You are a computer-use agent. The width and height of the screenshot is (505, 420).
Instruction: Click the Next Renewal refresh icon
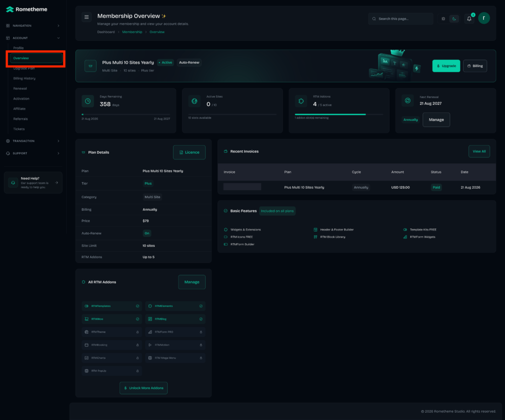pos(407,101)
